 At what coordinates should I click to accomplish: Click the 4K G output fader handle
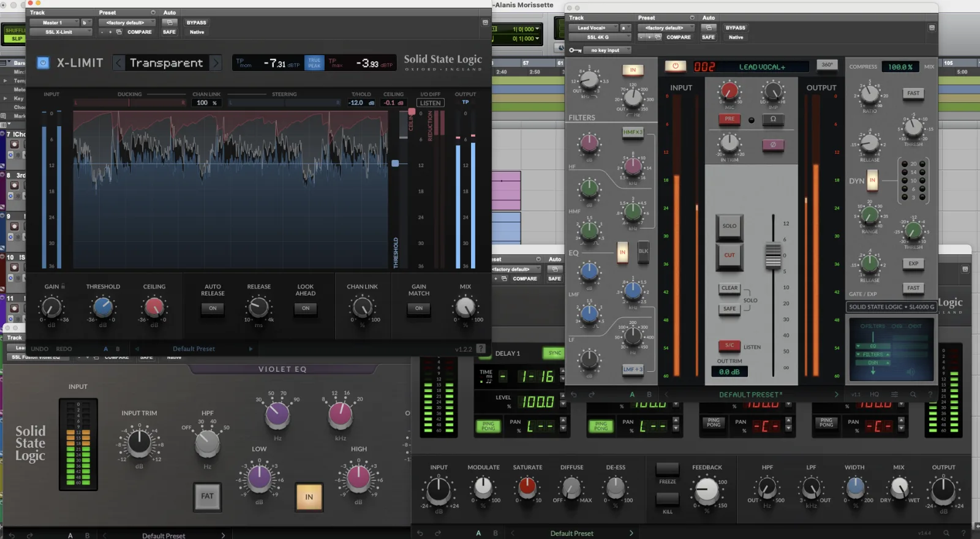(x=773, y=255)
